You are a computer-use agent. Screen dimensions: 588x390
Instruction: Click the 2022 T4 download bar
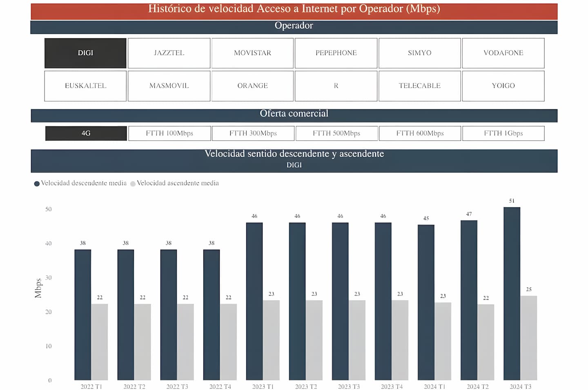[x=212, y=315]
